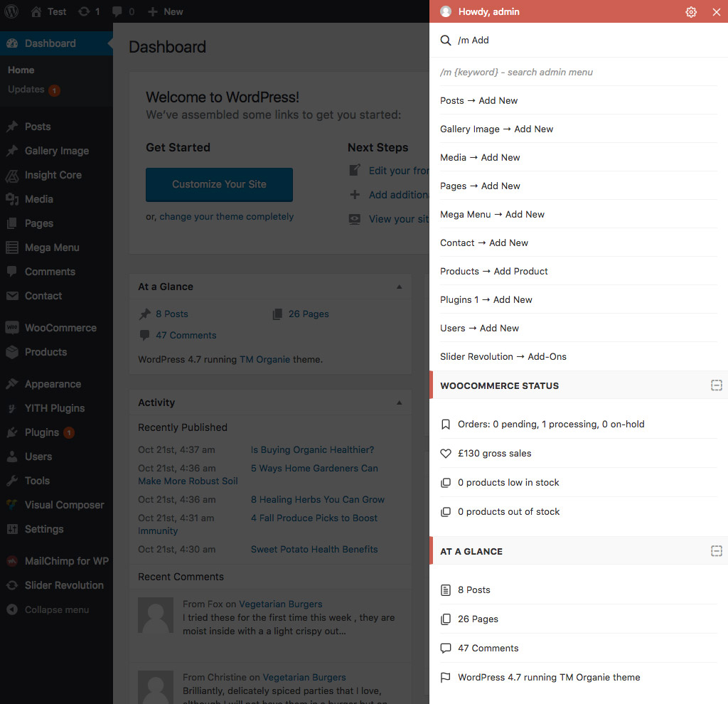The image size is (728, 704).
Task: Open Gallery Image in sidebar
Action: point(56,151)
